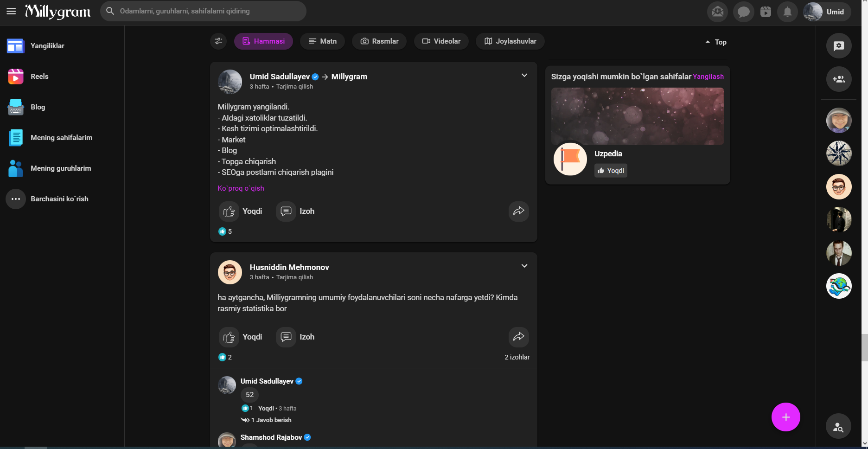
Task: Like Husniddin Mehmonov's post with Yoqdi
Action: click(x=241, y=337)
